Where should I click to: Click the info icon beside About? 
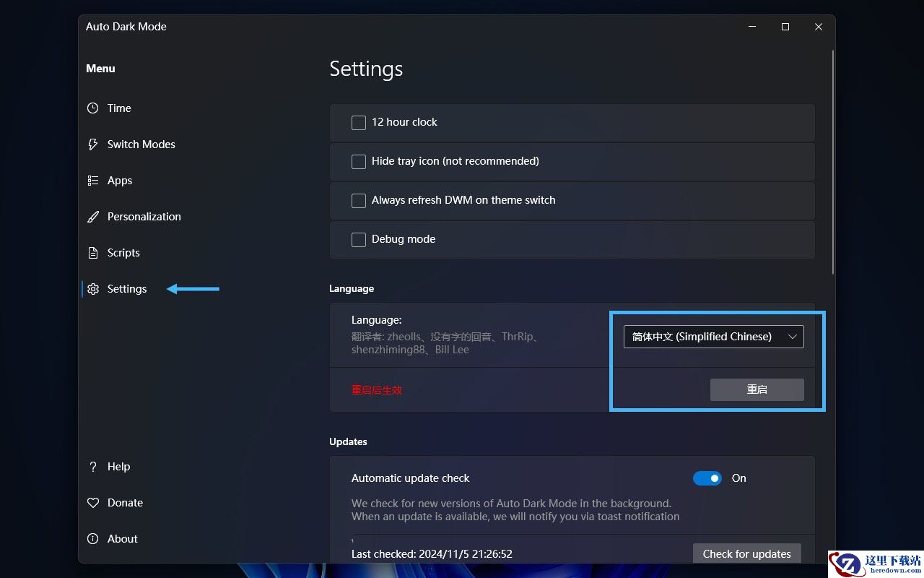92,539
